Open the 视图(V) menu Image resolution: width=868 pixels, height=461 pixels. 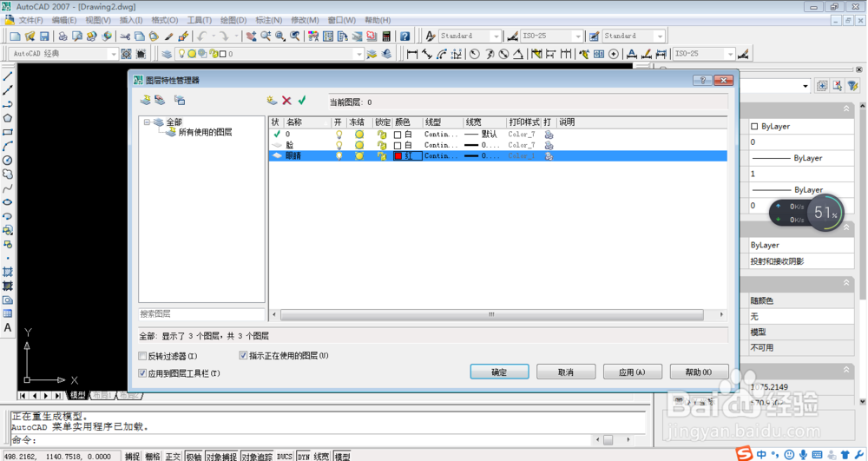click(98, 20)
